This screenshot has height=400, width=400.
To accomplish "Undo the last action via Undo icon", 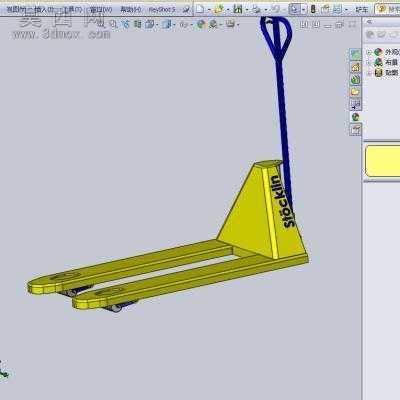I will (x=275, y=9).
